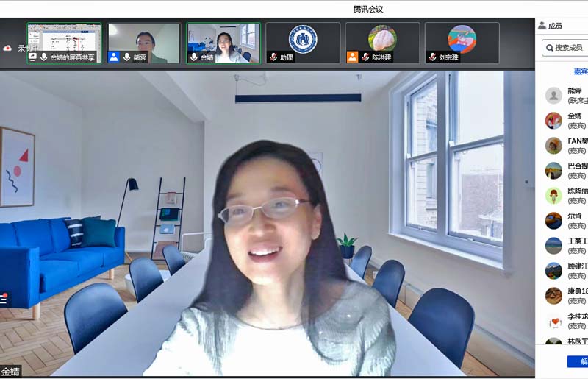This screenshot has height=379, width=588.
Task: Select 金婧的屏幕共享 thumbnail
Action: pyautogui.click(x=65, y=43)
